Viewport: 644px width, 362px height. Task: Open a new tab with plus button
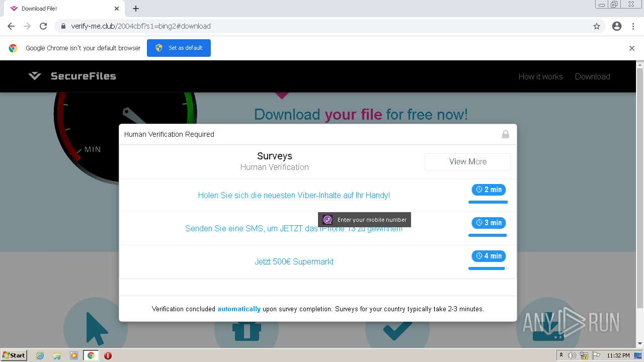136,9
